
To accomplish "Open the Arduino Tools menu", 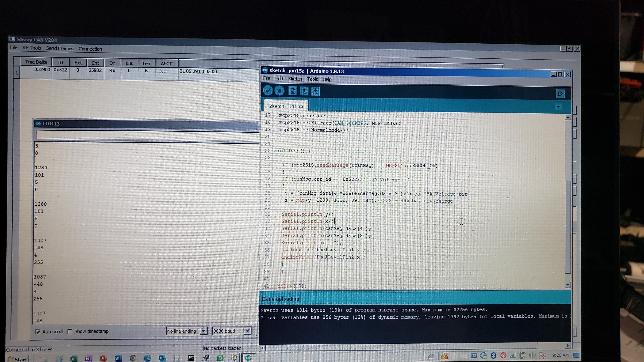I will pos(312,79).
